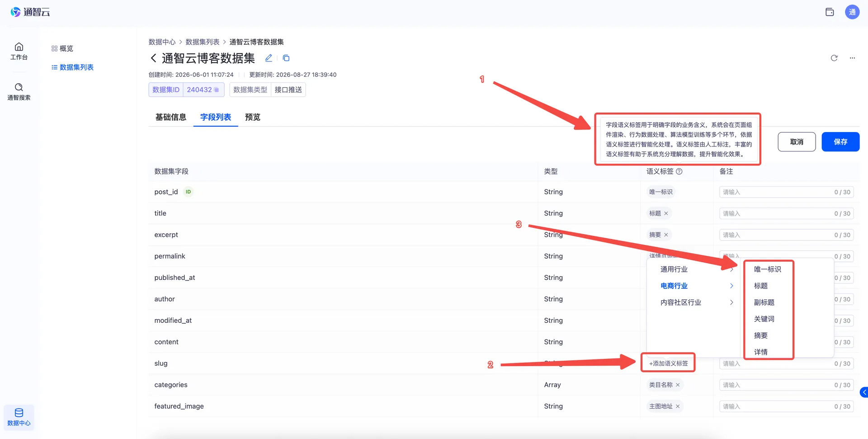
Task: Click the 保存 button
Action: 840,142
